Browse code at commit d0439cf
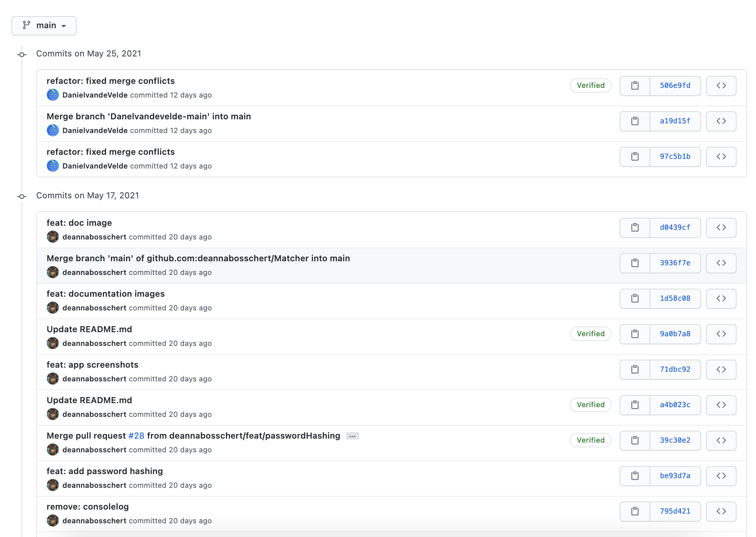 tap(721, 227)
